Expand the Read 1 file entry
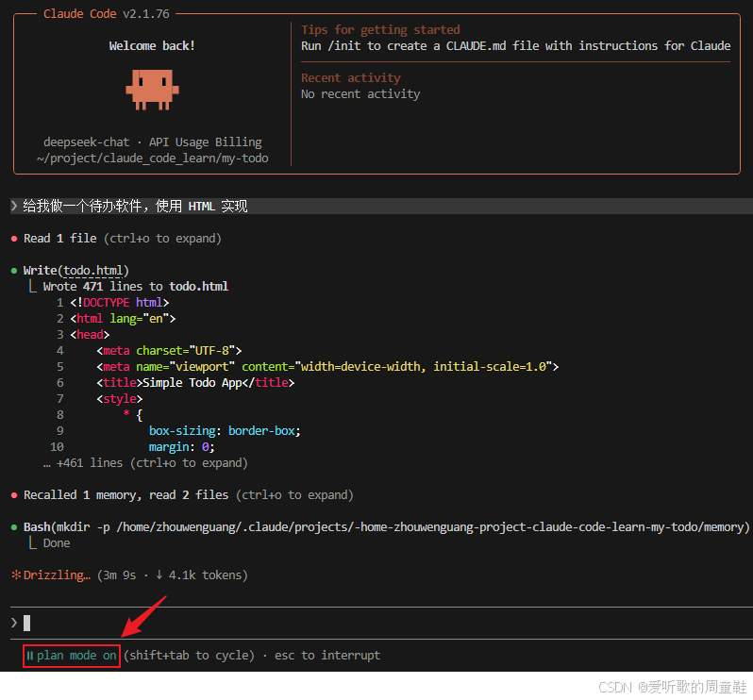753x700 pixels. (x=123, y=239)
